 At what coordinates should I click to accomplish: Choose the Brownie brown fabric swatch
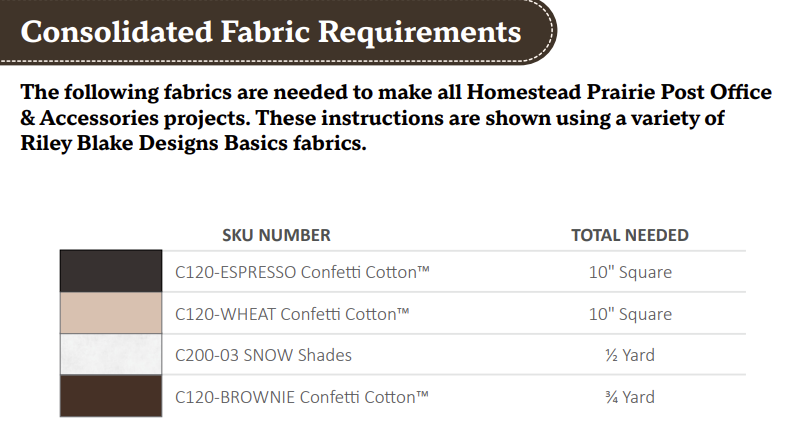tap(110, 397)
